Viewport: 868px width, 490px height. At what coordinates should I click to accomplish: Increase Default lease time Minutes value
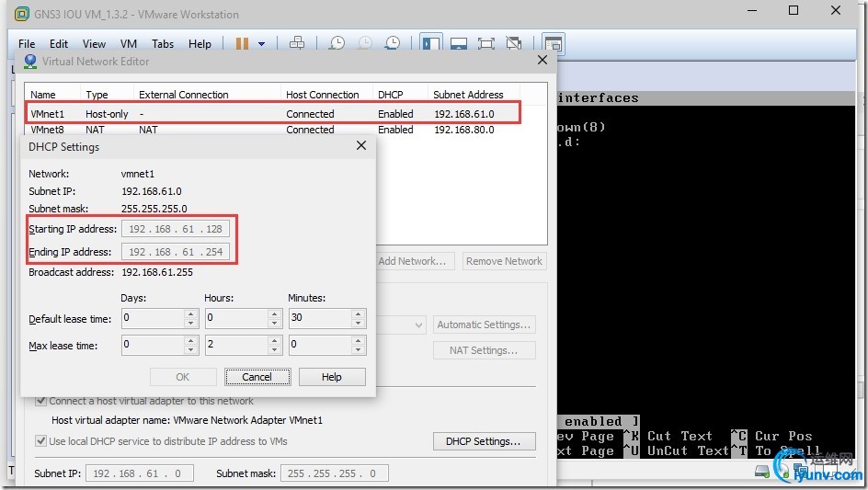(x=359, y=313)
